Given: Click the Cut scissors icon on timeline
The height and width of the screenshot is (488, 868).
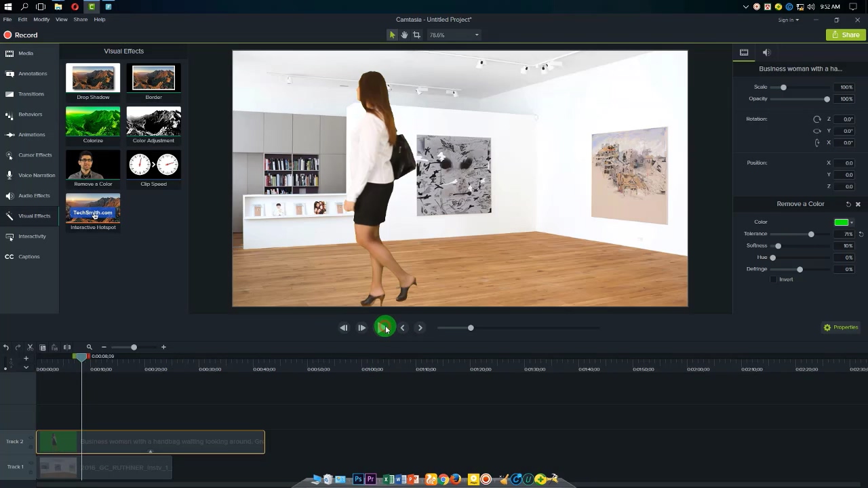Looking at the screenshot, I should pos(30,348).
